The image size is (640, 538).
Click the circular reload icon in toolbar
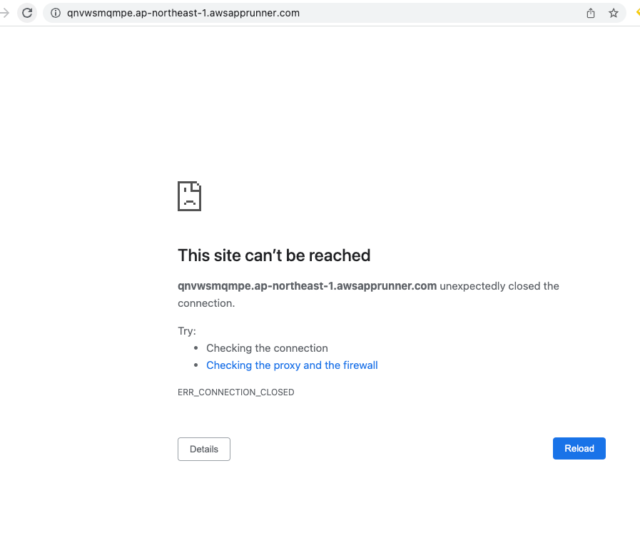[27, 13]
